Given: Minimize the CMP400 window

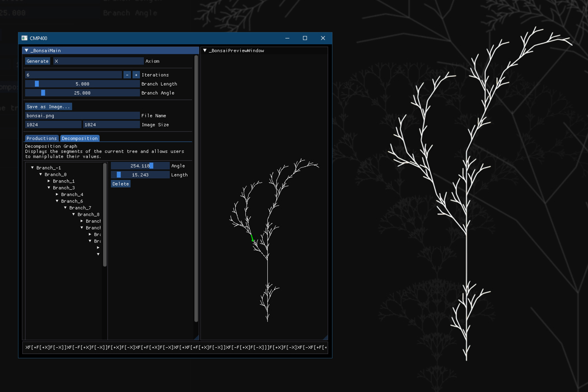Looking at the screenshot, I should coord(287,38).
